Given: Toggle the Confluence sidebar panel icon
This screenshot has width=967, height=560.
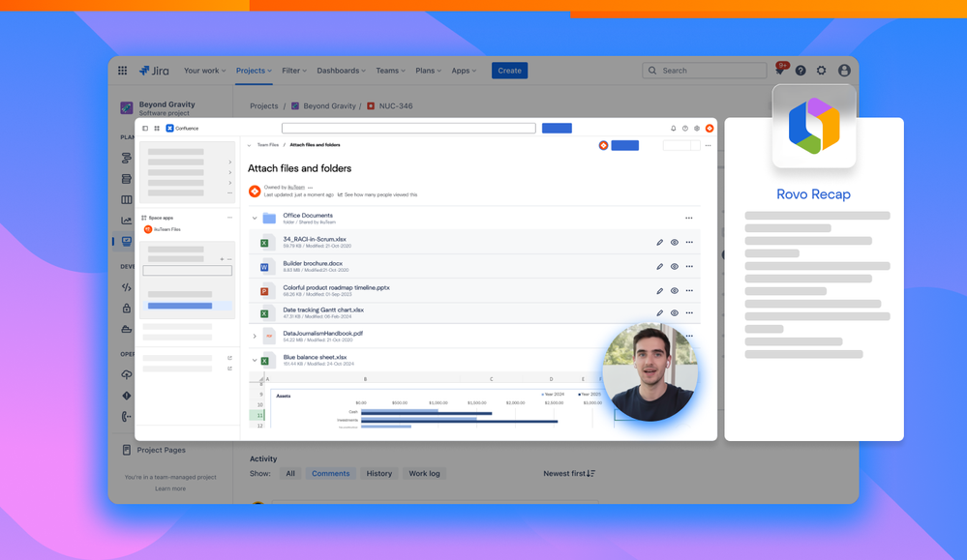Looking at the screenshot, I should pyautogui.click(x=145, y=128).
